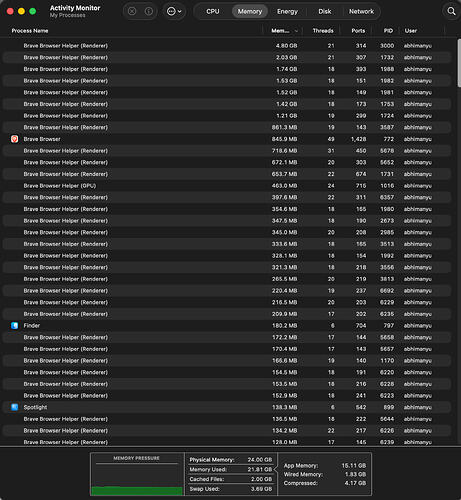This screenshot has height=500, width=461.
Task: Select the row with PID 5652
Action: (x=227, y=162)
